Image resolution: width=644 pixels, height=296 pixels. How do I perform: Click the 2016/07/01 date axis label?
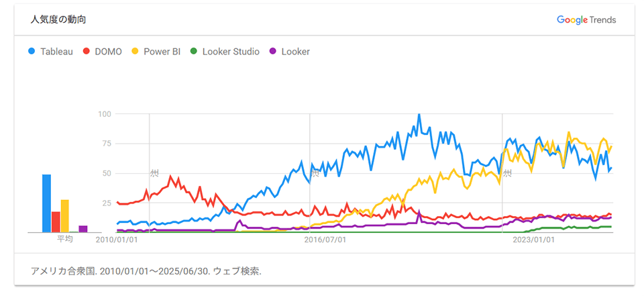pyautogui.click(x=325, y=239)
